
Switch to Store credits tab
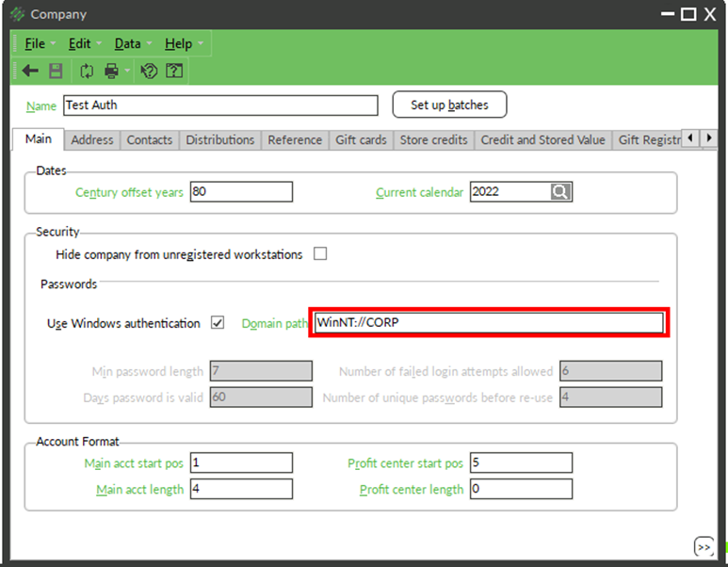(x=433, y=139)
